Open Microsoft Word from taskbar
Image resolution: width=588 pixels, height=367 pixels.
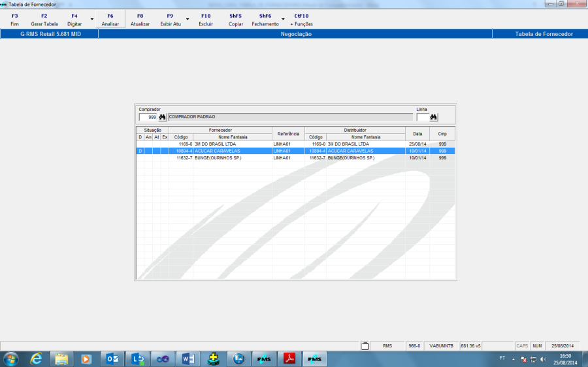coord(188,359)
